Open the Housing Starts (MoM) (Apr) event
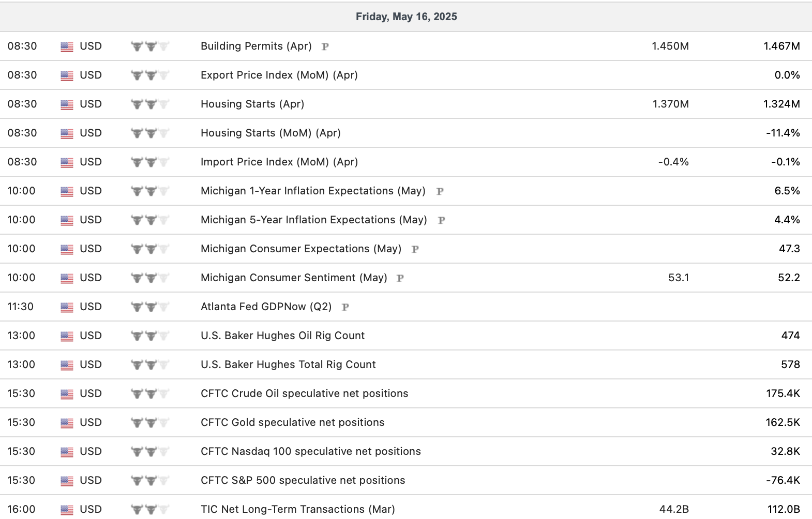Screen dimensions: 812x519 click(x=270, y=133)
